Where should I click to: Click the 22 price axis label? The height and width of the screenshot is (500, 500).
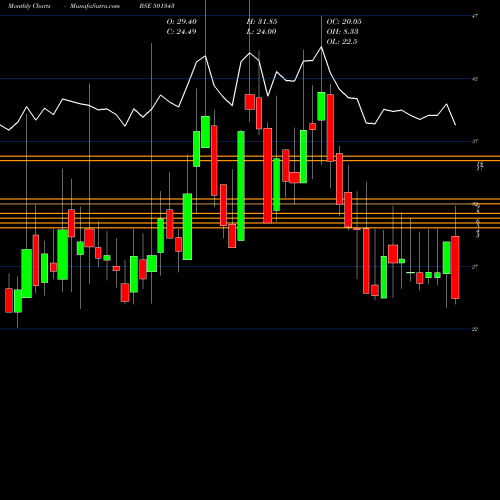[x=475, y=329]
